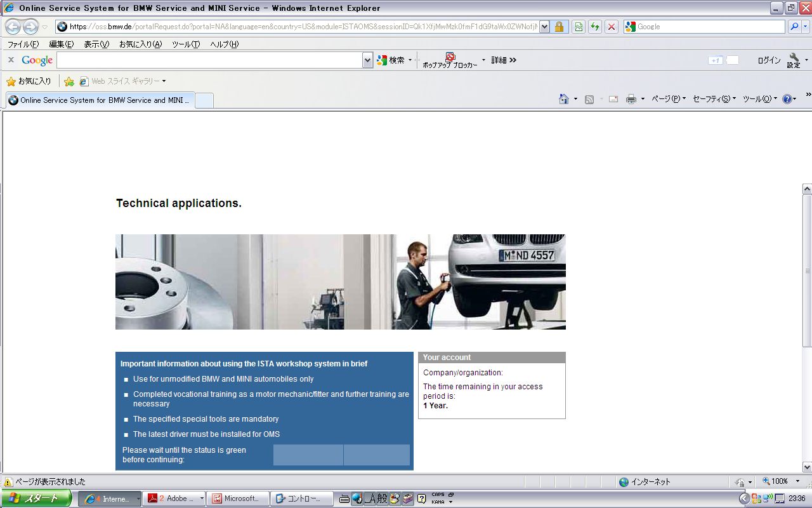Open the ページ(P) command menu
This screenshot has height=508, width=812.
669,99
